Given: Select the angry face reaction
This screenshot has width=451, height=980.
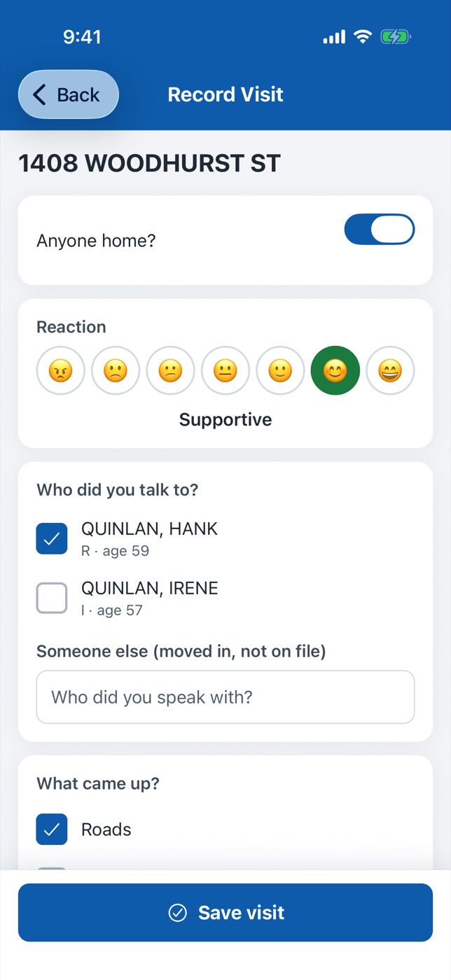Looking at the screenshot, I should (x=61, y=370).
